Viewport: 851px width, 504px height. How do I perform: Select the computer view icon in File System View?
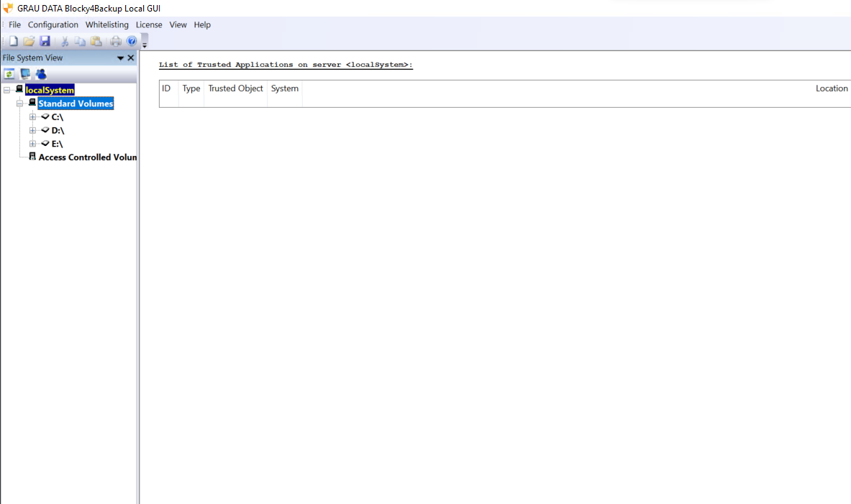click(24, 74)
